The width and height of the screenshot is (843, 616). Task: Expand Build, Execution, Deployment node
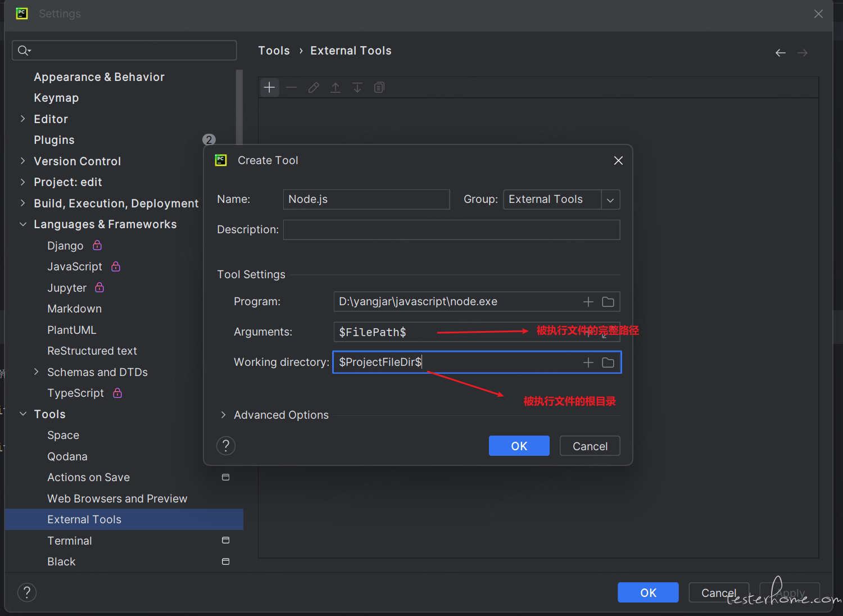(22, 203)
